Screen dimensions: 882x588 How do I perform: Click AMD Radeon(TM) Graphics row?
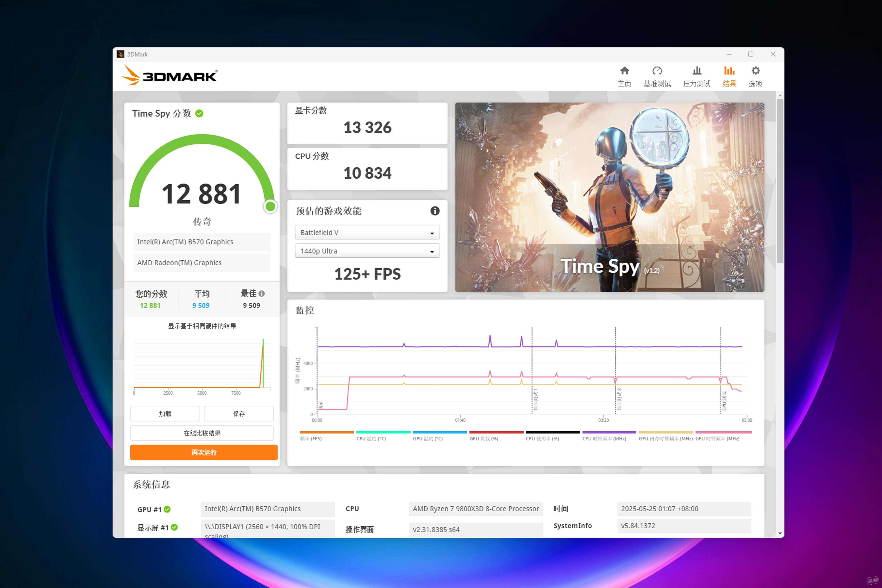[x=202, y=263]
